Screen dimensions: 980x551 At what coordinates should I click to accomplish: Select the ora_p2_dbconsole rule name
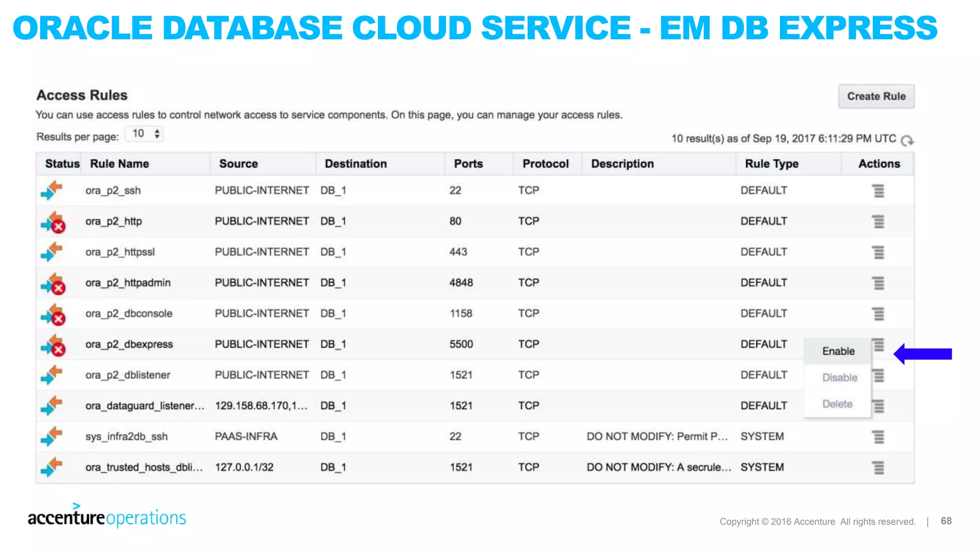(x=129, y=313)
